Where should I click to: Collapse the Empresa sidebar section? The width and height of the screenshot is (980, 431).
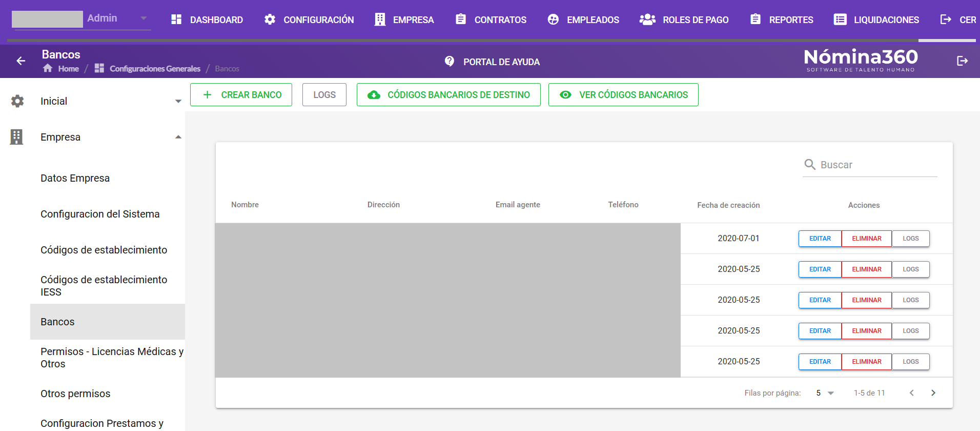pos(178,137)
